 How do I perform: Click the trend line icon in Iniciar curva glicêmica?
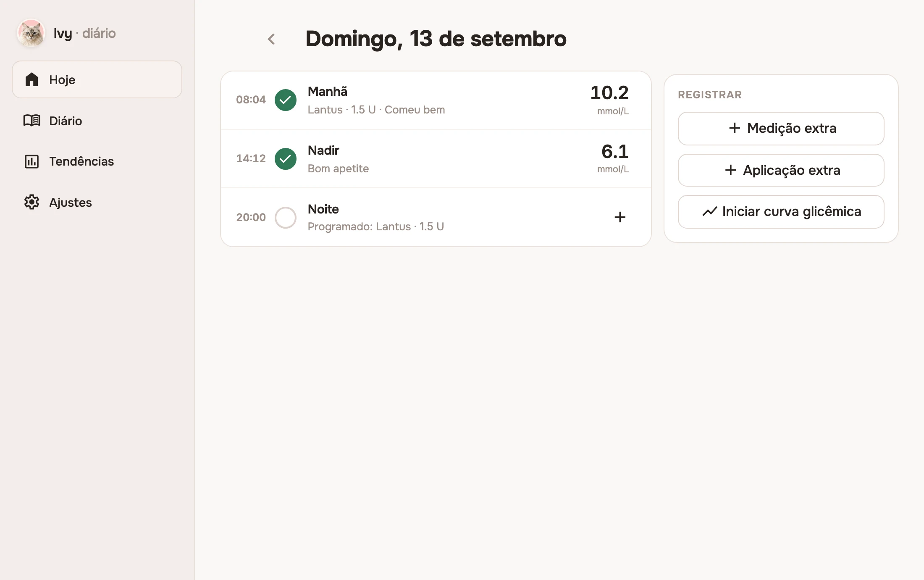pos(710,211)
